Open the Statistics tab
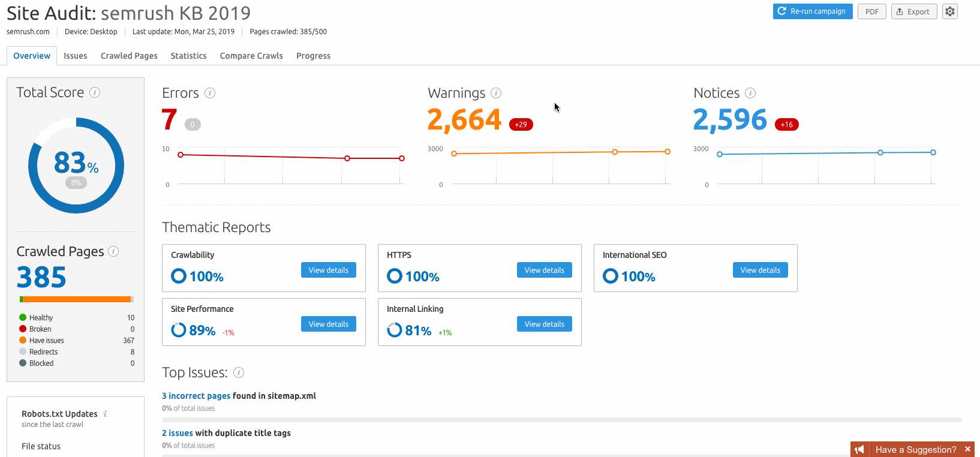Screen dimensions: 980x457 click(x=188, y=56)
